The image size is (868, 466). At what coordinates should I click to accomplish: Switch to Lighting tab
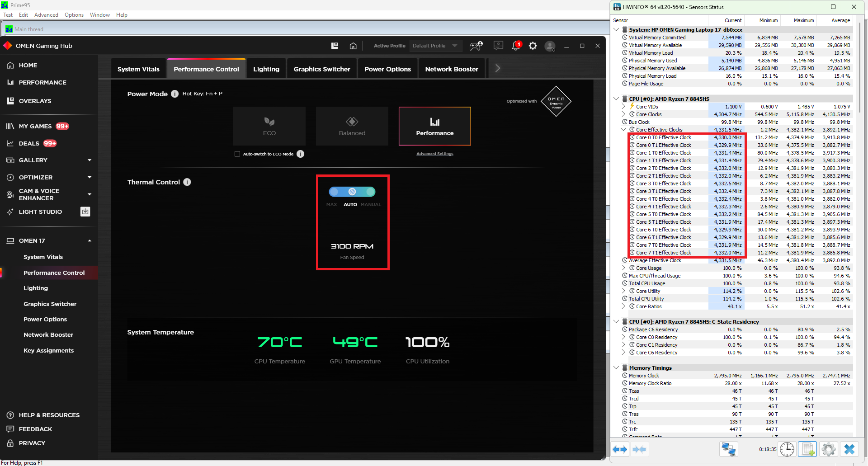point(266,69)
